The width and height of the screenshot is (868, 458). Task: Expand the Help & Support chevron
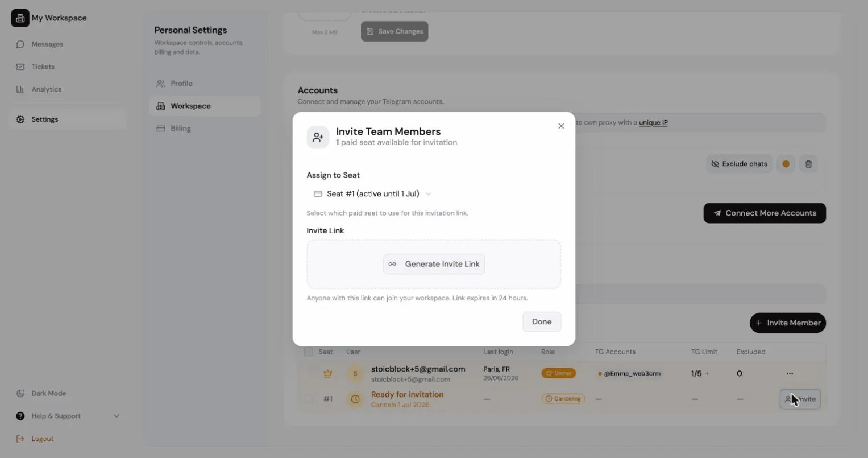(x=117, y=416)
